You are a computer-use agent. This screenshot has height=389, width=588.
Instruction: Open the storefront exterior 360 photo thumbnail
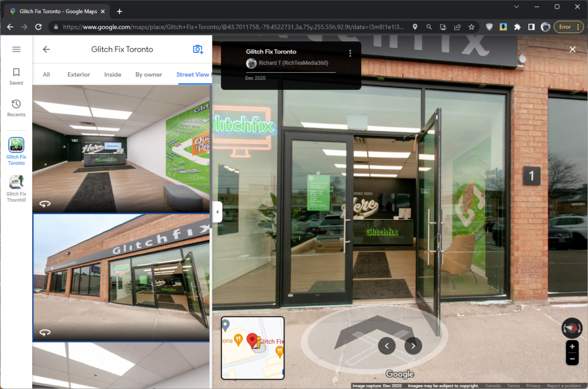pos(121,278)
